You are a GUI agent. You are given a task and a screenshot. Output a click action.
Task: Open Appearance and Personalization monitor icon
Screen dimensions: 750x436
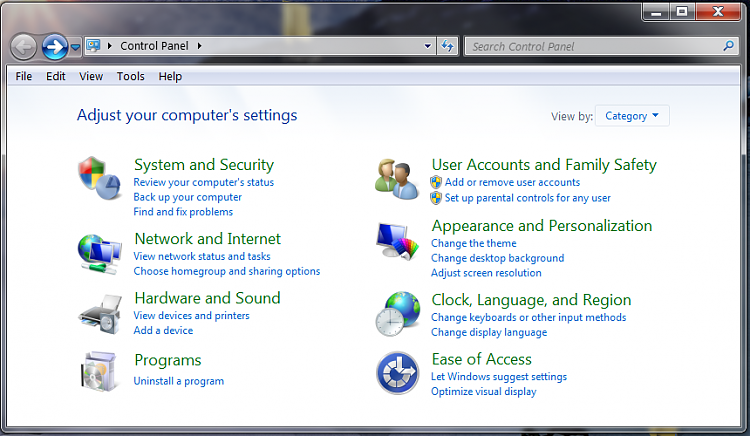click(397, 241)
